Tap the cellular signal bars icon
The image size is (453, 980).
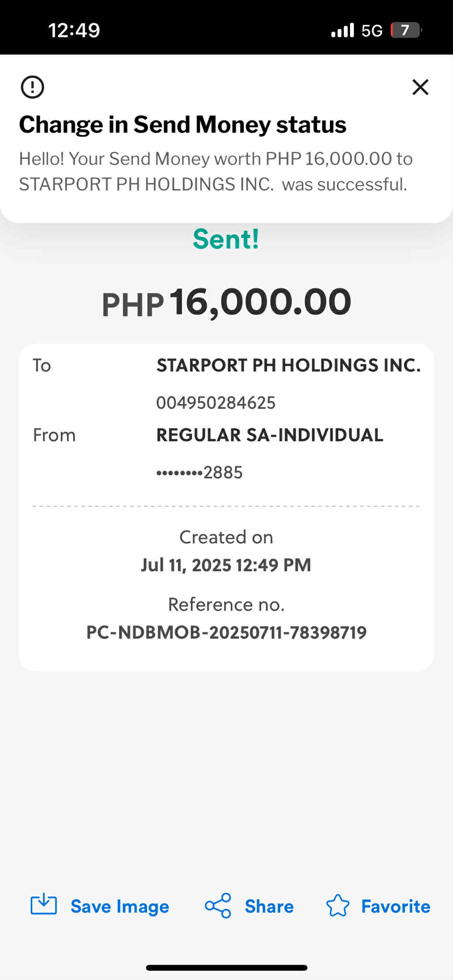pyautogui.click(x=342, y=30)
